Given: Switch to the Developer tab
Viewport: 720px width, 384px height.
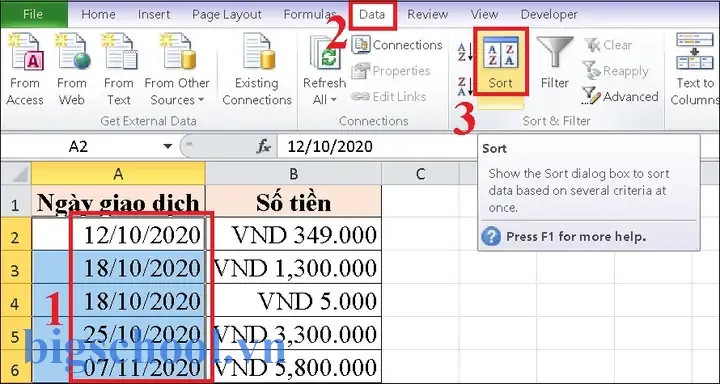Looking at the screenshot, I should point(549,15).
